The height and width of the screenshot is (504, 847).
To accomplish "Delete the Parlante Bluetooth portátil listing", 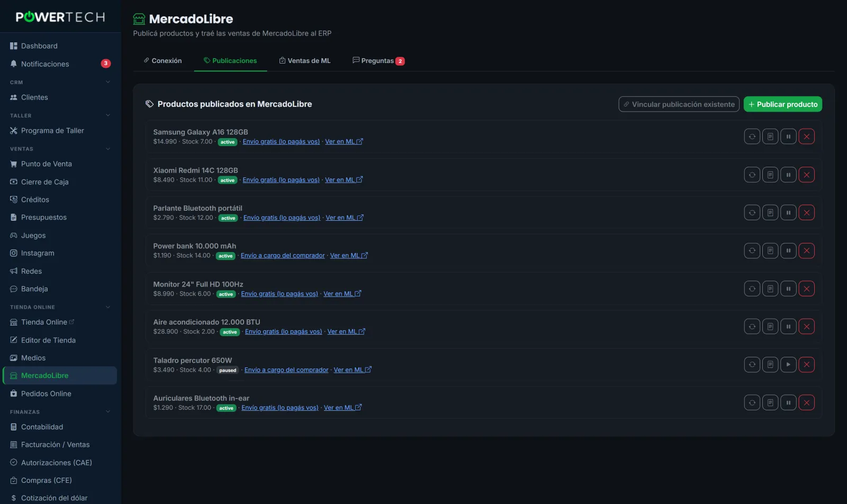I will (806, 213).
